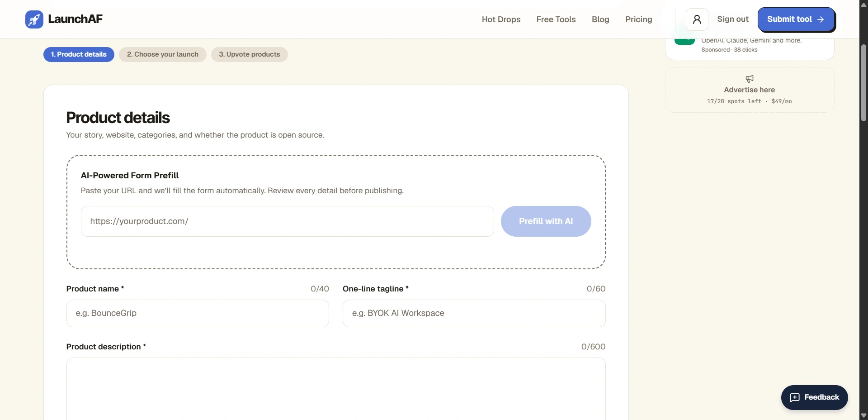Viewport: 868px width, 420px height.
Task: Select the 3. Upvote products step
Action: point(250,54)
